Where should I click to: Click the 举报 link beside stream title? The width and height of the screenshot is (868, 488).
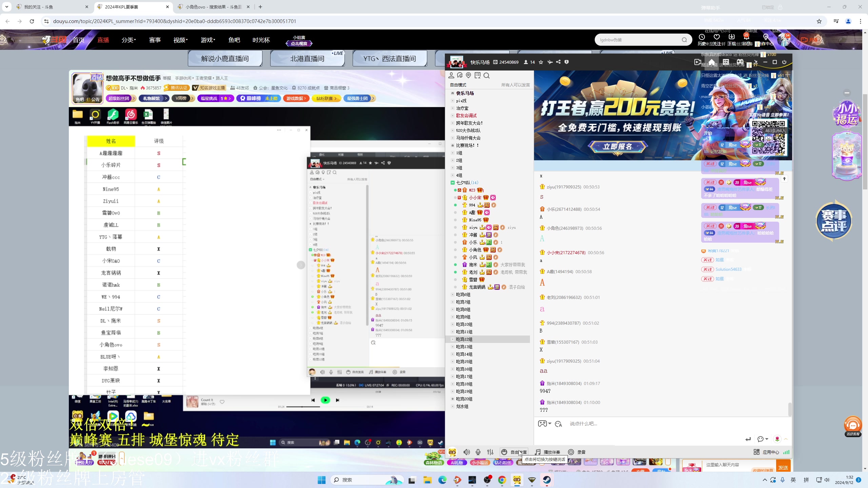(x=167, y=78)
